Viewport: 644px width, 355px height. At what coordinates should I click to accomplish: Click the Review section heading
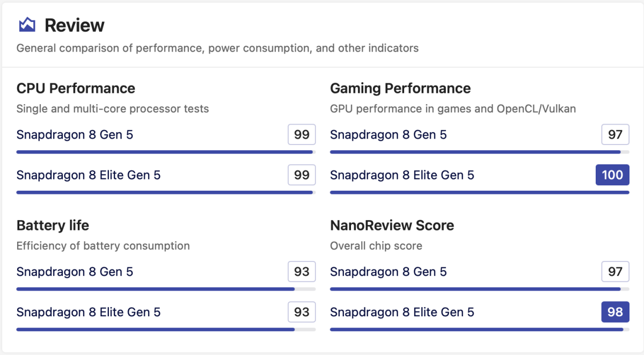(74, 25)
